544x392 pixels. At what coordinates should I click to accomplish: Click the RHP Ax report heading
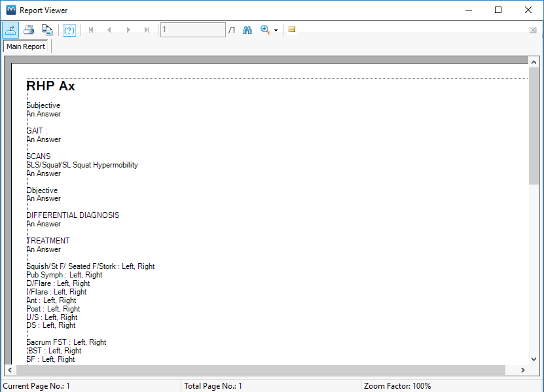coord(50,86)
